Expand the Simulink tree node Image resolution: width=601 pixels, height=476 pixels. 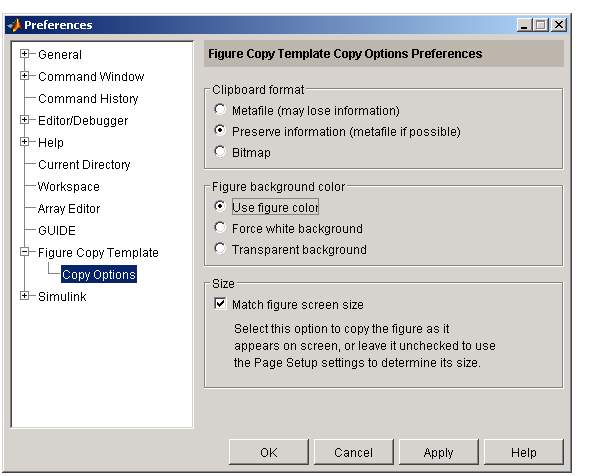click(x=25, y=296)
